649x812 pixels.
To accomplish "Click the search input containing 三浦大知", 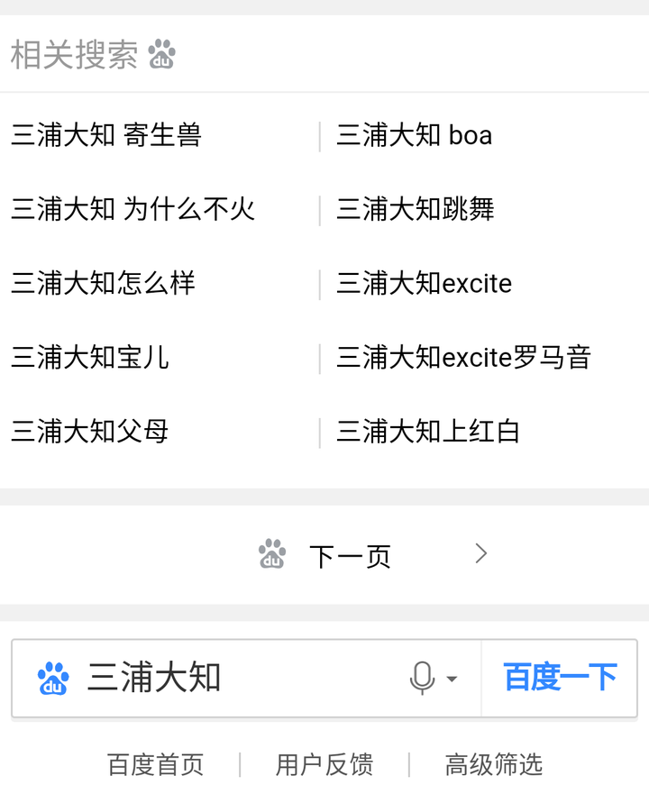I will 225,679.
